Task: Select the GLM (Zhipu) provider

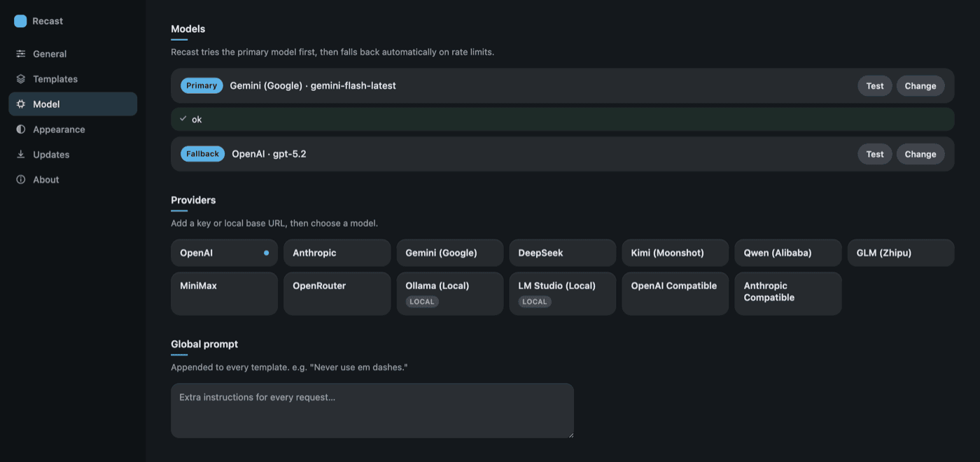Action: (901, 253)
